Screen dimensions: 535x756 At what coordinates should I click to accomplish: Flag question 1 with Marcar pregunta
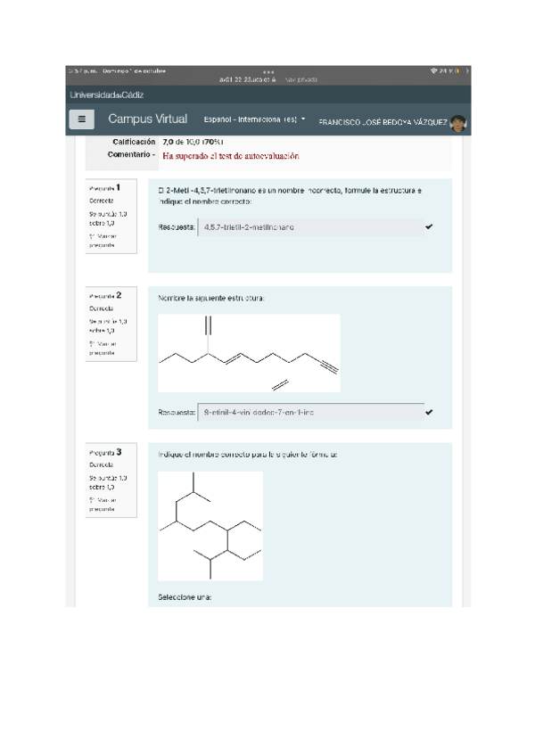(x=102, y=241)
